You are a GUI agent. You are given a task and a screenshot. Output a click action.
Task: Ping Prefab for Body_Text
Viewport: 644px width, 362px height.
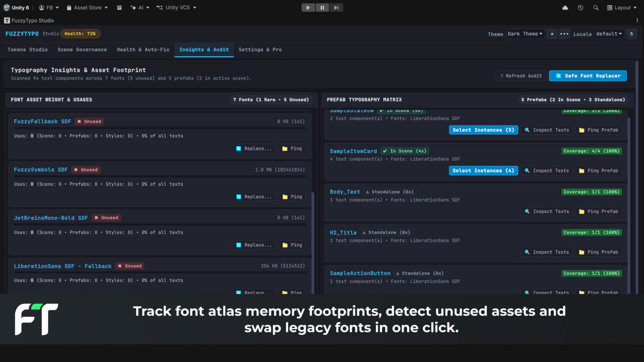(x=598, y=211)
